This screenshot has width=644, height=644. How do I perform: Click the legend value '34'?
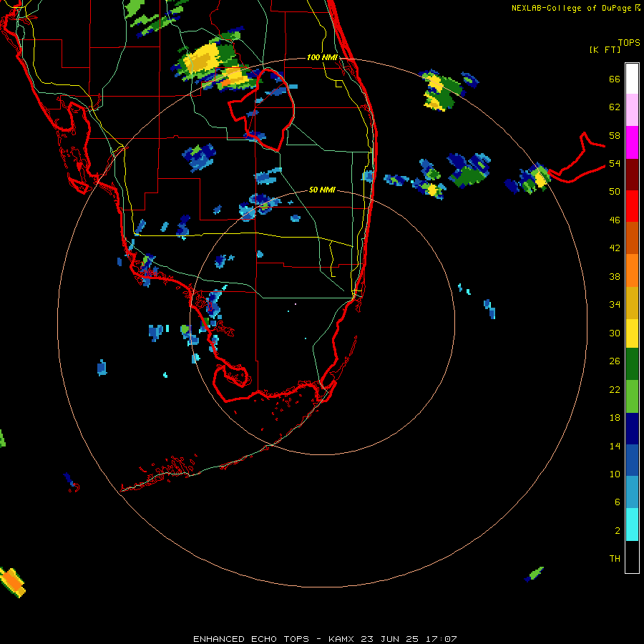pyautogui.click(x=615, y=305)
